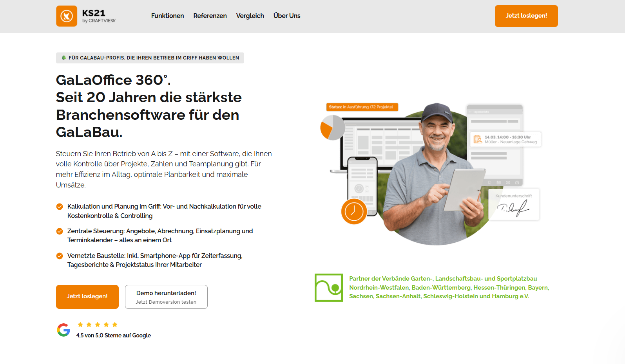Click 'Steuern Sie Ihren Betrieb von A bis Z' paragraph
This screenshot has width=625, height=364.
(164, 169)
